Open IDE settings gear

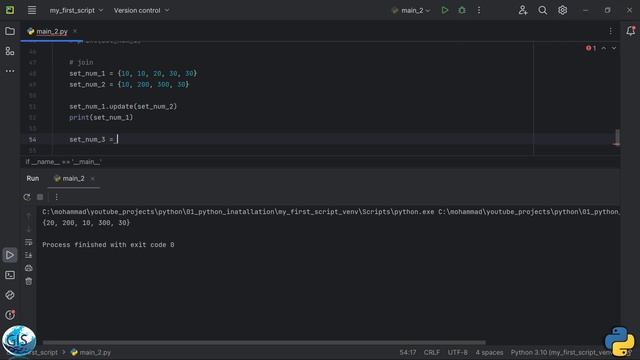(x=562, y=10)
